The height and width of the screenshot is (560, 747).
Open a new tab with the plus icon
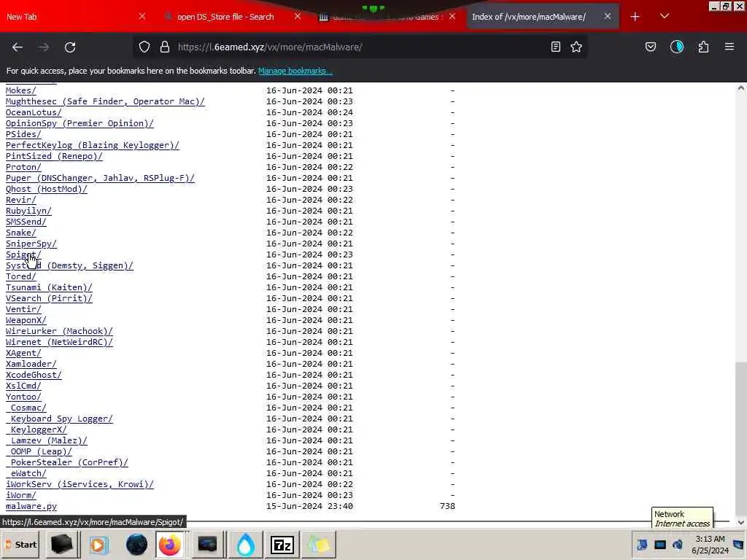click(635, 17)
